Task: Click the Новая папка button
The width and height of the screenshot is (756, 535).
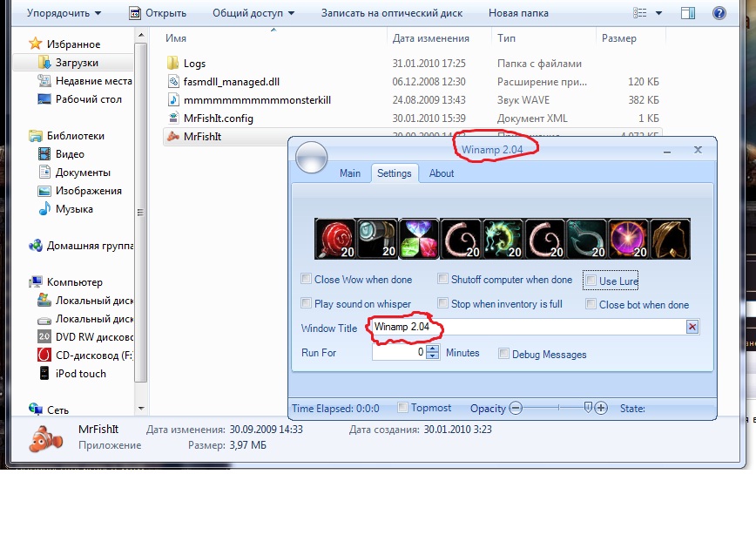Action: tap(518, 13)
